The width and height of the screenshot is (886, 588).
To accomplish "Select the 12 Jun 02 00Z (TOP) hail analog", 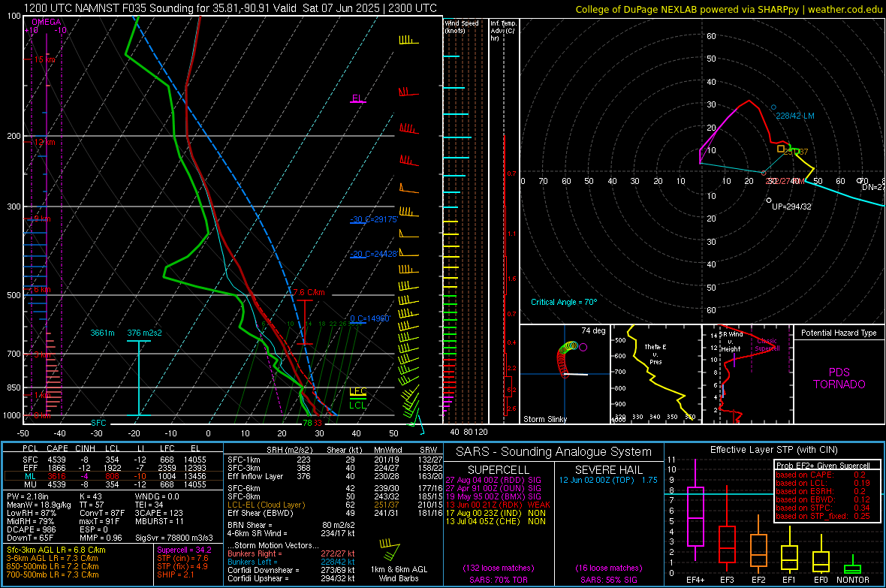I will pyautogui.click(x=608, y=480).
